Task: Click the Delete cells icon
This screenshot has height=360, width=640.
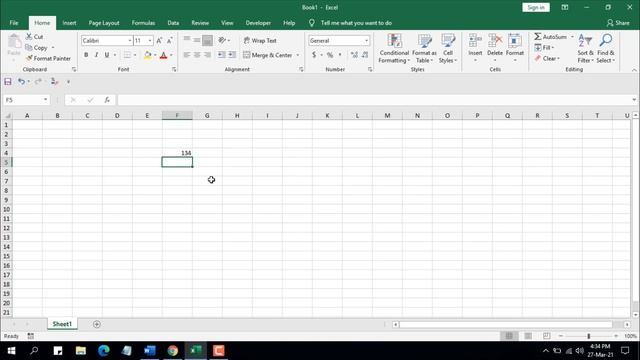Action: (495, 41)
